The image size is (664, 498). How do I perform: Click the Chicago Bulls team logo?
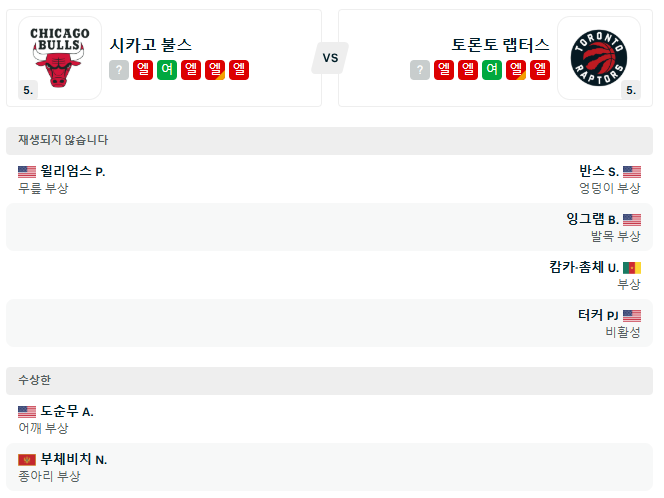[x=60, y=55]
